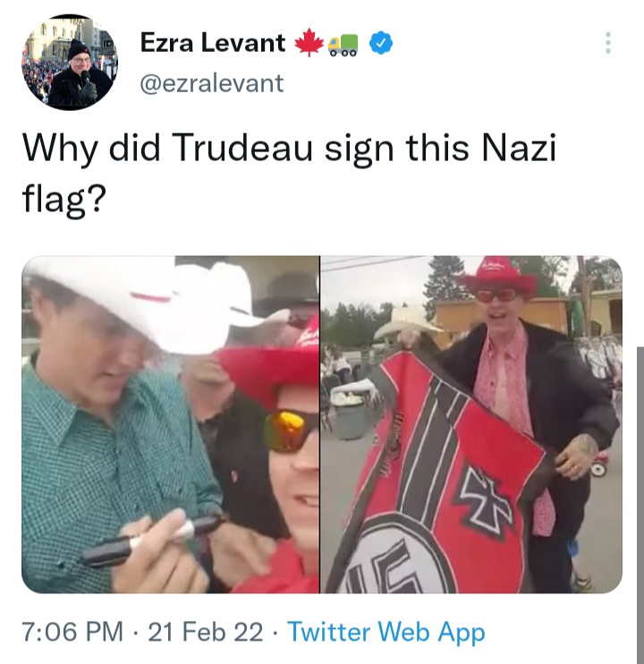Visit the @ezralevant handle
The image size is (644, 664).
(x=212, y=83)
